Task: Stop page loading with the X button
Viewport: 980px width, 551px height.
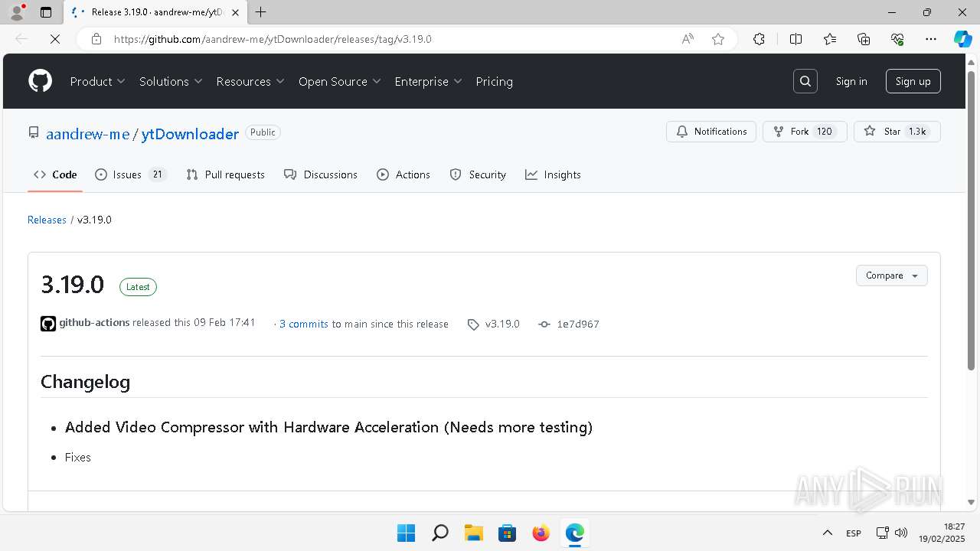Action: click(54, 39)
